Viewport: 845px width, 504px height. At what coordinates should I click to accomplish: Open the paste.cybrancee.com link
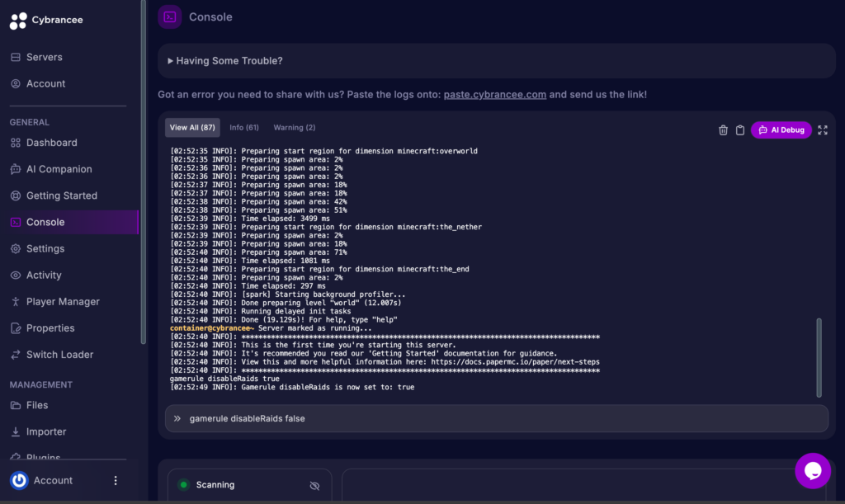pyautogui.click(x=495, y=95)
